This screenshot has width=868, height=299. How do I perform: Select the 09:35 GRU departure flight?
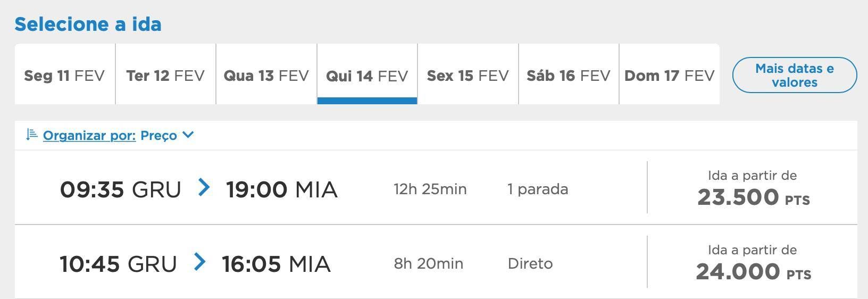pos(436,187)
